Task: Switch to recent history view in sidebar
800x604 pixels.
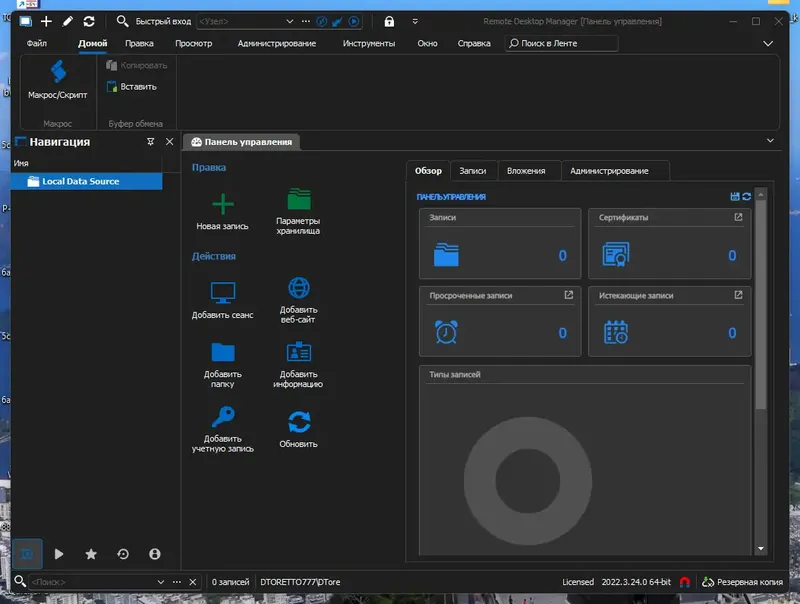Action: point(123,554)
